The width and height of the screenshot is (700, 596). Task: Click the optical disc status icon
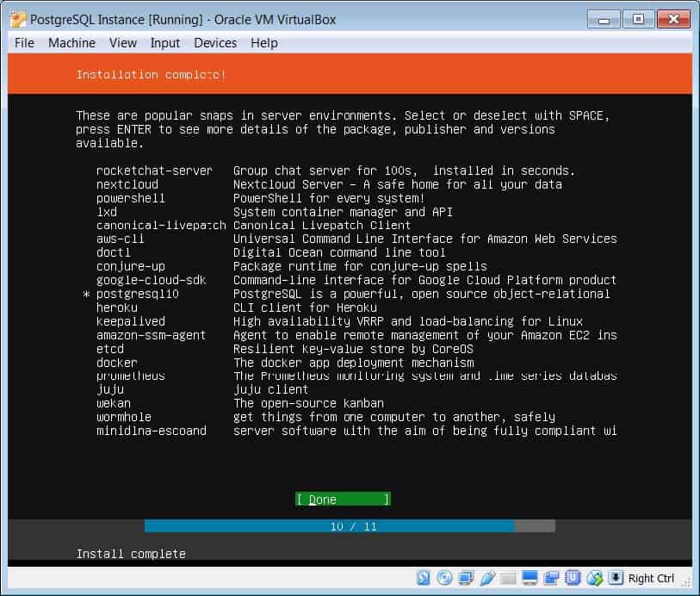tap(444, 578)
